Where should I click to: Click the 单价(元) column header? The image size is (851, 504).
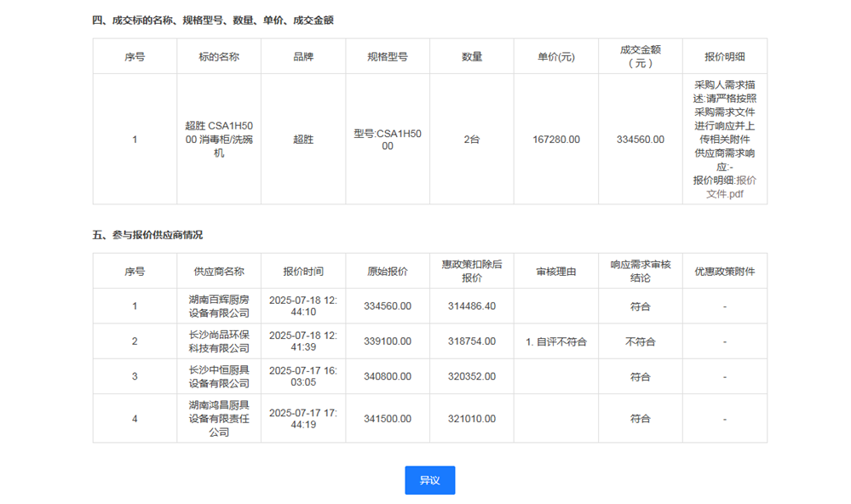[556, 56]
